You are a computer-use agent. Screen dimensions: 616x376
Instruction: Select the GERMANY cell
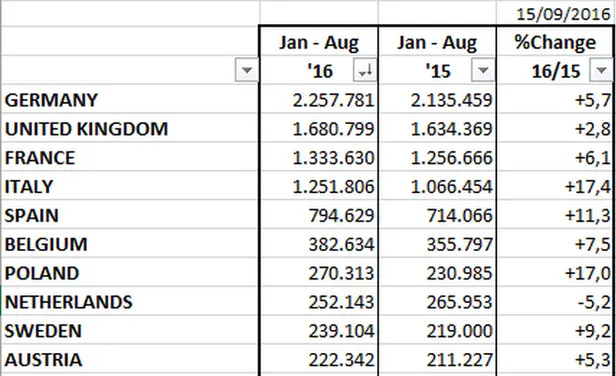tap(130, 99)
